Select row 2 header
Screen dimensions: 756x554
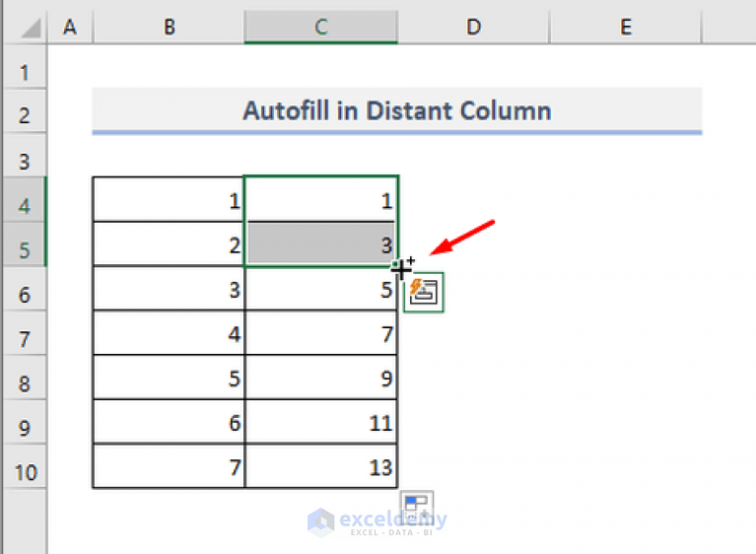(x=24, y=111)
